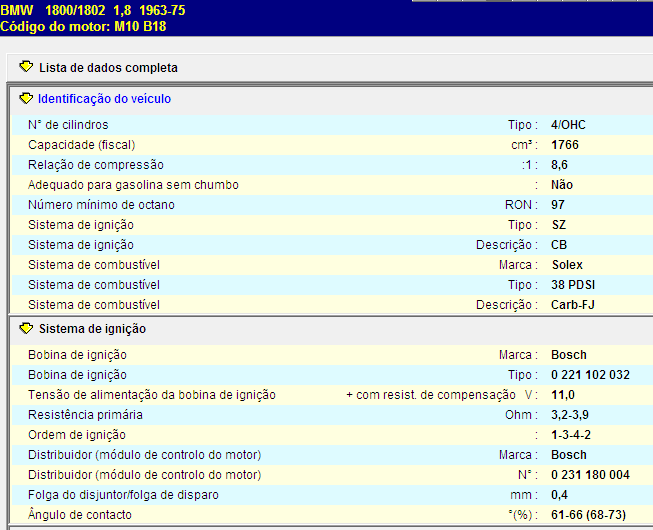Select the firing order 1-3-4-2
The width and height of the screenshot is (653, 530).
click(x=571, y=435)
